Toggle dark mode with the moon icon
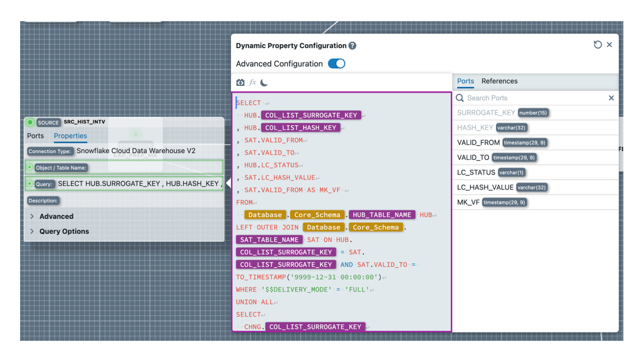This screenshot has height=362, width=644. coord(264,83)
